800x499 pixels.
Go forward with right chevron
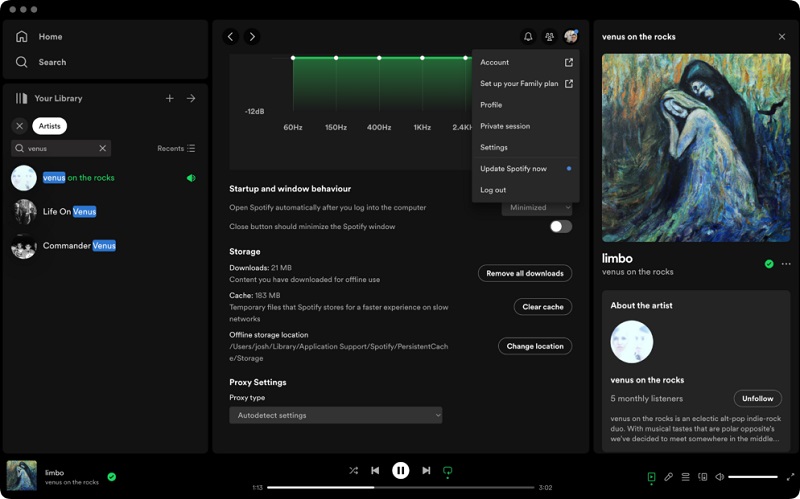tap(252, 37)
